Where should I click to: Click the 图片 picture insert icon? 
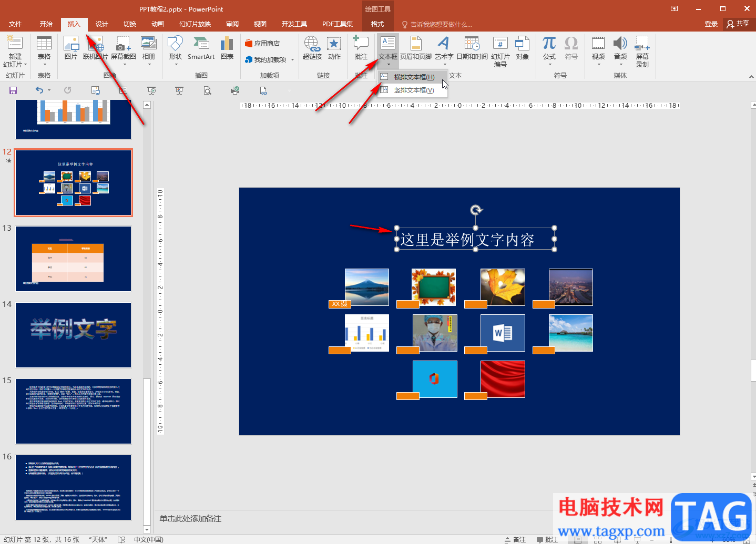point(71,48)
